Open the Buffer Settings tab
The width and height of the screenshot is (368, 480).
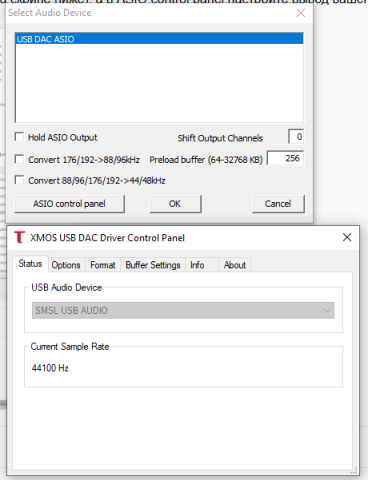153,265
